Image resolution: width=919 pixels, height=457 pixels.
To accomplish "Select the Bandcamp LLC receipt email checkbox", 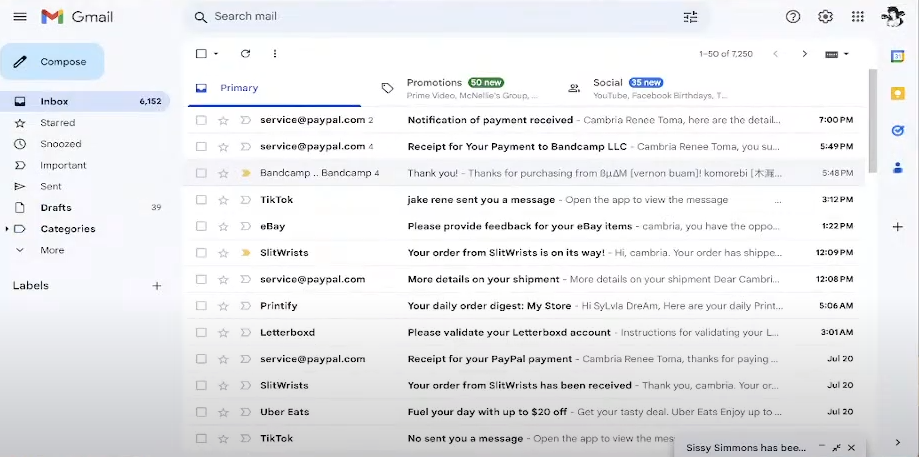I will [201, 146].
